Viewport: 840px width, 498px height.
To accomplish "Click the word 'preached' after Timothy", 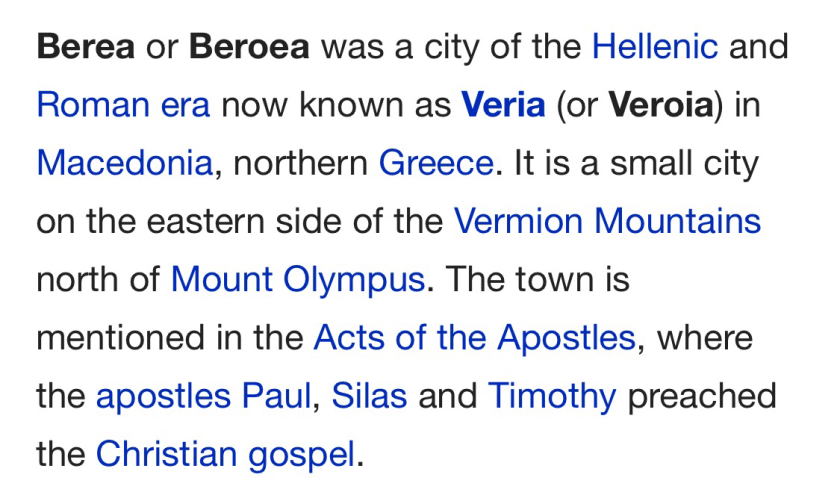I will pos(702,396).
